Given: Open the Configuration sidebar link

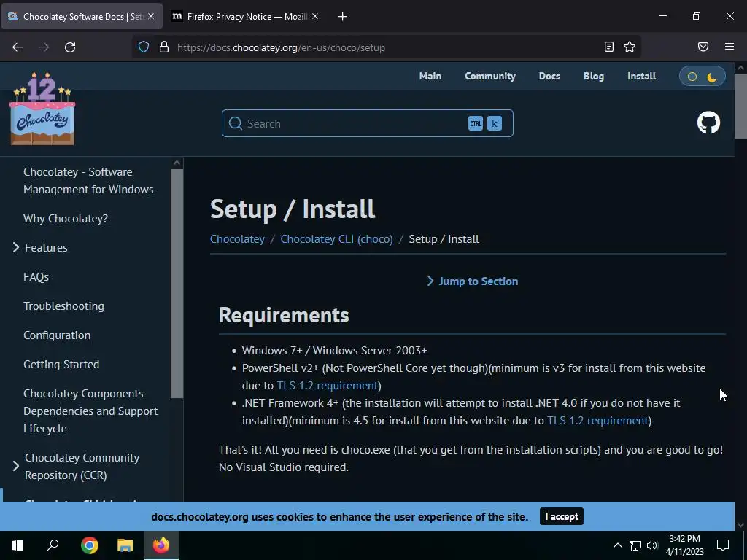Looking at the screenshot, I should pos(57,335).
